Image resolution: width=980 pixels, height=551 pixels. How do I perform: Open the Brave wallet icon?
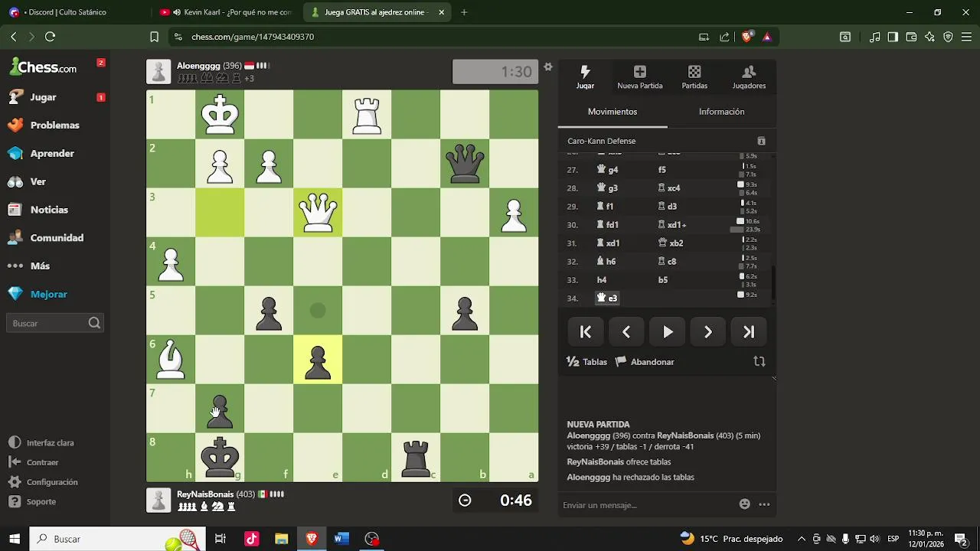[911, 37]
